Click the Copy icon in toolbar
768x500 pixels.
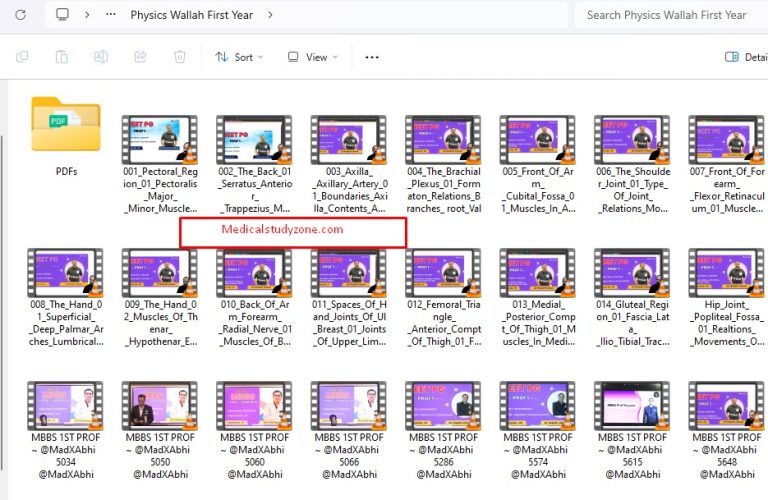pos(22,57)
